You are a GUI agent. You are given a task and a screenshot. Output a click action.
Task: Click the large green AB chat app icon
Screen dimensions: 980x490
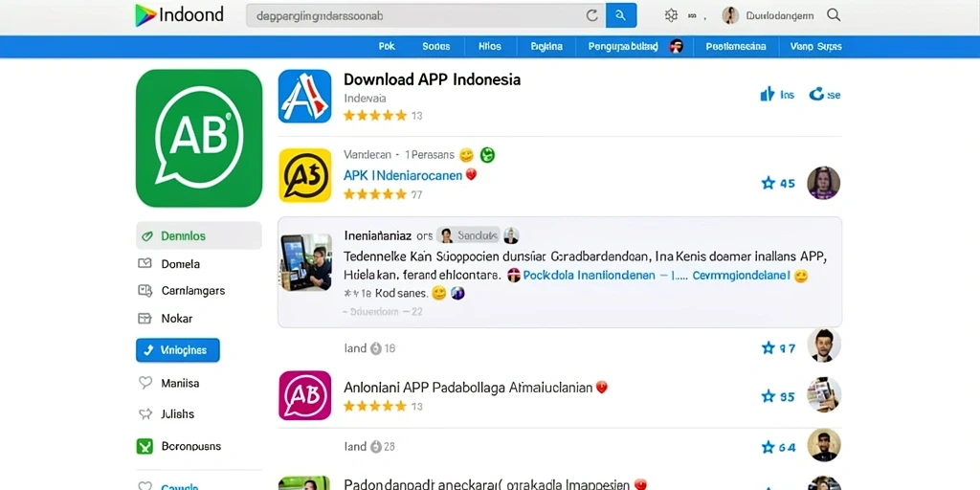coord(199,138)
